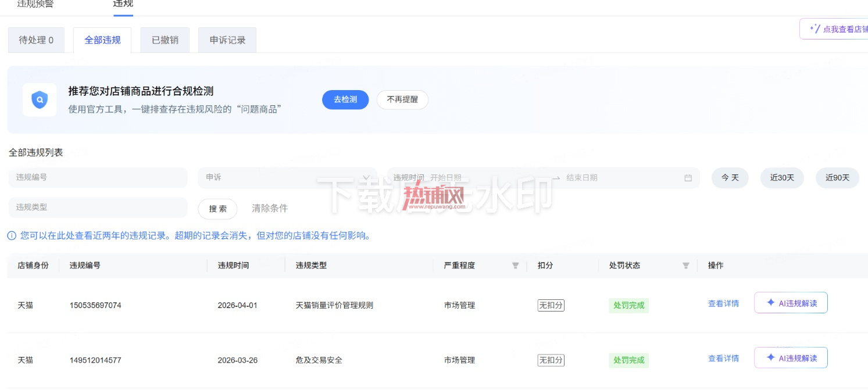Switch to the 已撤销 tab
This screenshot has width=868, height=390.
165,40
